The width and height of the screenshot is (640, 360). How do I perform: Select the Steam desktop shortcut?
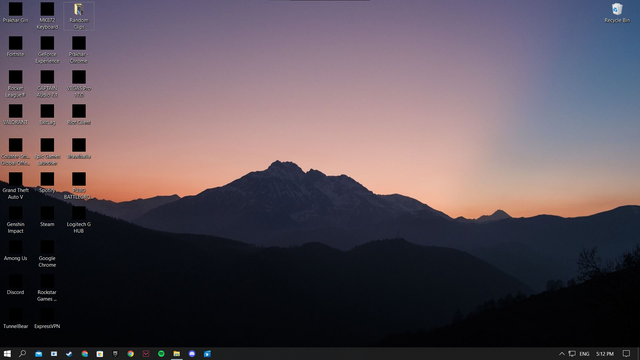(47, 216)
